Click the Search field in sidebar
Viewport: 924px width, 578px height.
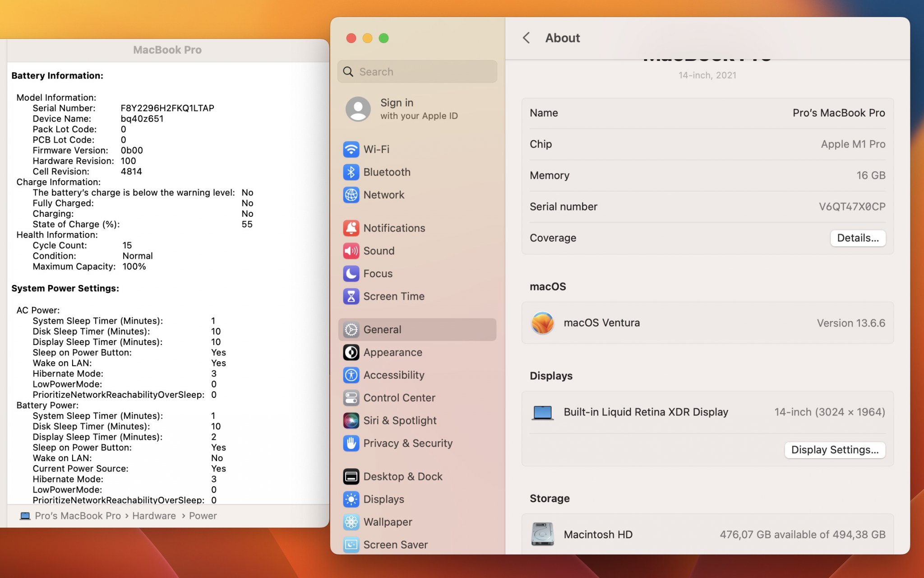tap(417, 72)
